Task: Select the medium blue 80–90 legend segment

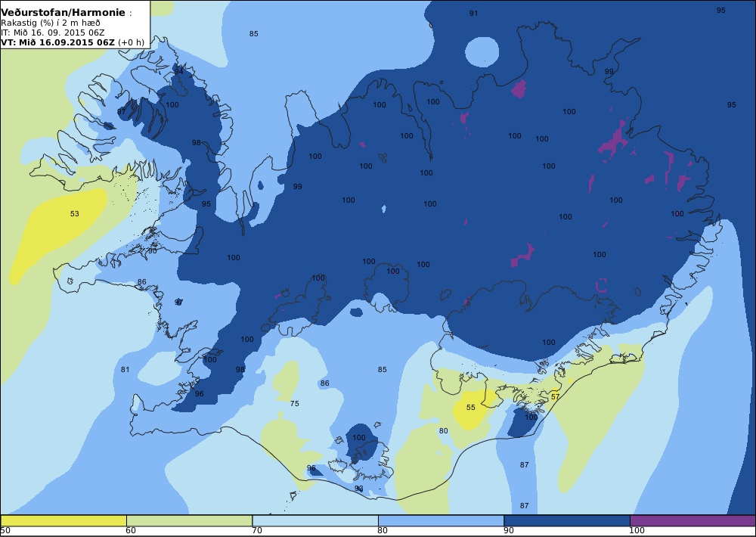Action: (x=442, y=520)
